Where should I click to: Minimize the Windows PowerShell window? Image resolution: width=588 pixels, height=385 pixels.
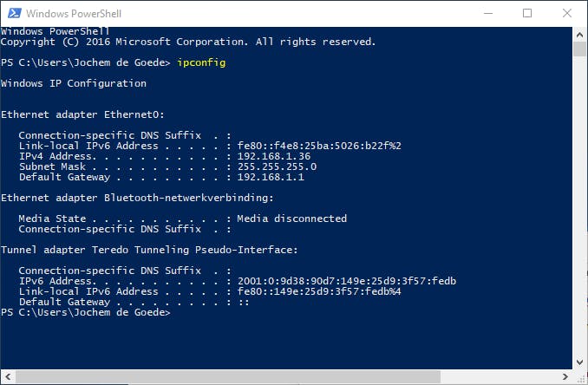[487, 14]
